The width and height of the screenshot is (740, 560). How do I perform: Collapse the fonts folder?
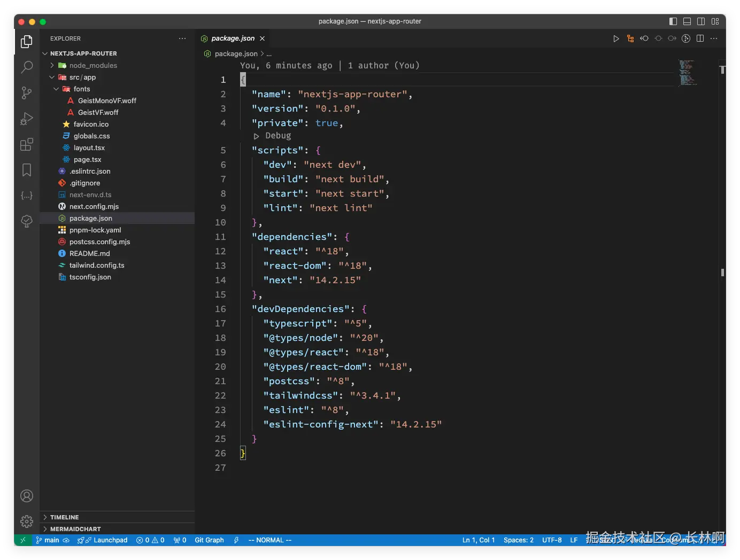click(81, 89)
